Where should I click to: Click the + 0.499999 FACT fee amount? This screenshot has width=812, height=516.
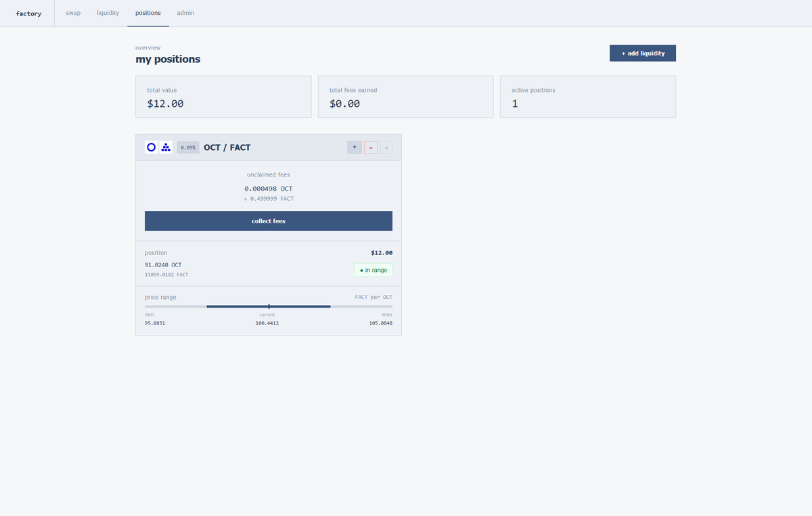click(x=269, y=199)
